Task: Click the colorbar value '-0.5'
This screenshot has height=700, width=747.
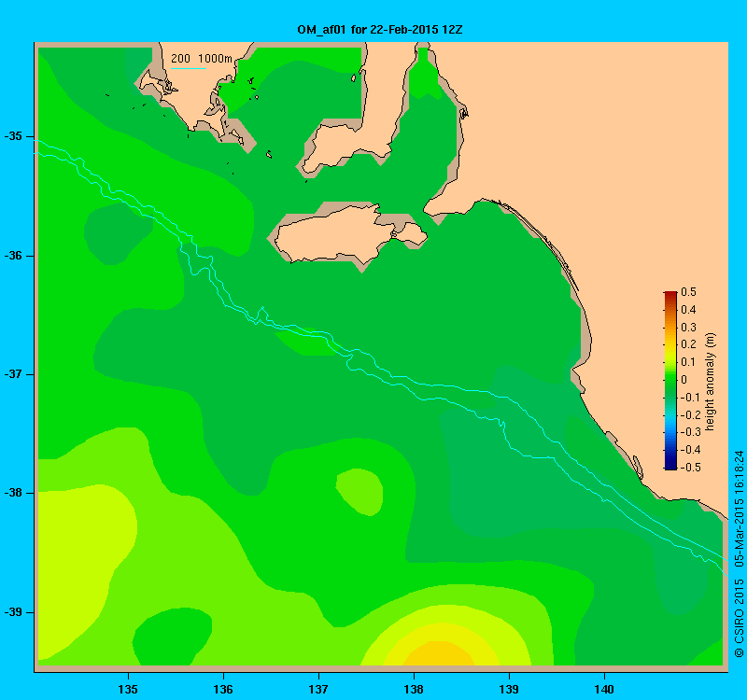Action: [690, 468]
